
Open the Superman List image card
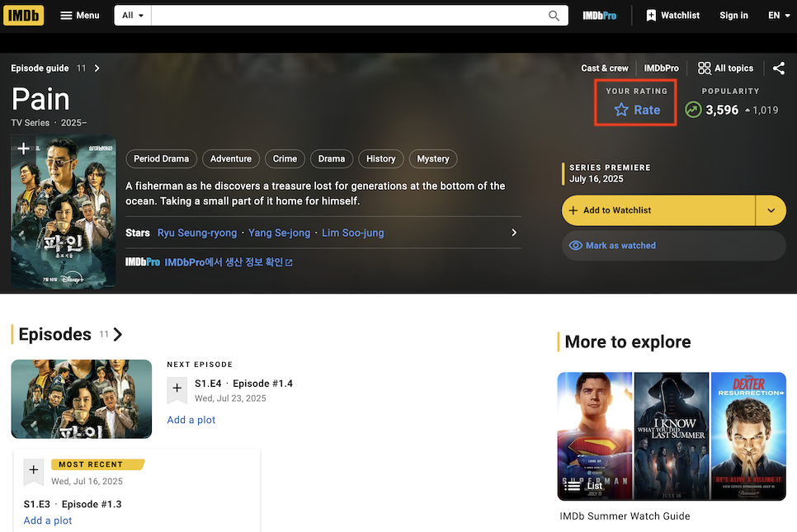point(672,436)
